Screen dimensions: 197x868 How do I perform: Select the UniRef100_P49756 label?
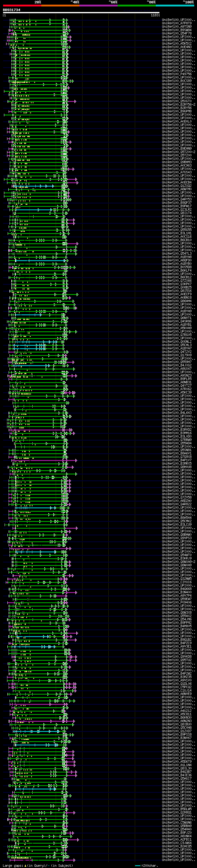177,74
